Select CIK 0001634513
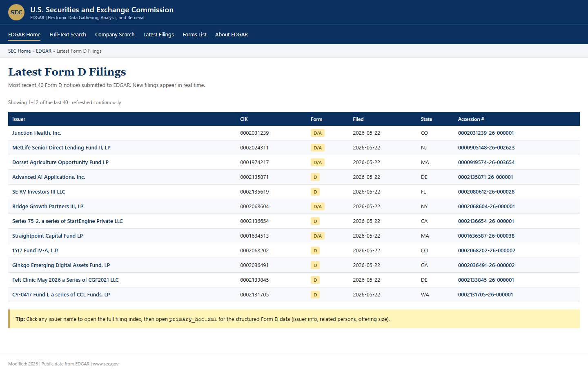This screenshot has width=588, height=374. [254, 236]
